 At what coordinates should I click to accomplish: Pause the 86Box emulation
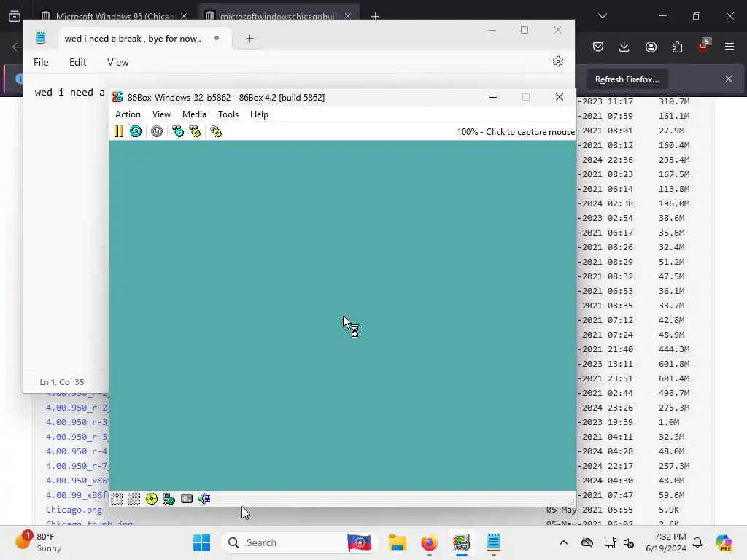pyautogui.click(x=119, y=131)
